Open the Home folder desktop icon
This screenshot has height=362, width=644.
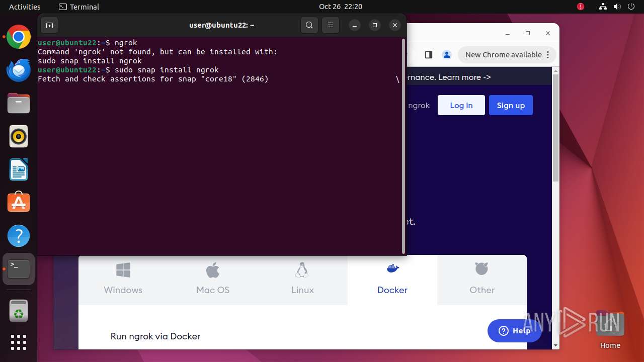[x=610, y=329]
